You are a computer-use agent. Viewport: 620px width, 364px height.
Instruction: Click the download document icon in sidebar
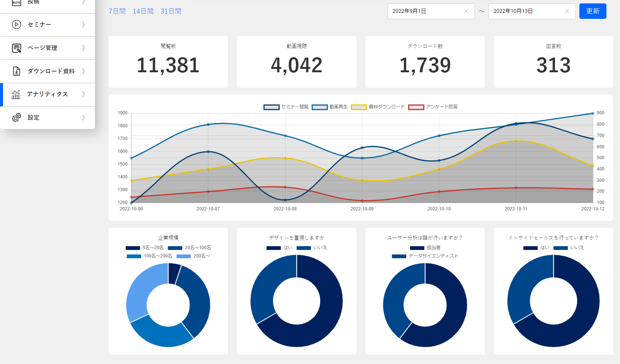click(x=17, y=71)
